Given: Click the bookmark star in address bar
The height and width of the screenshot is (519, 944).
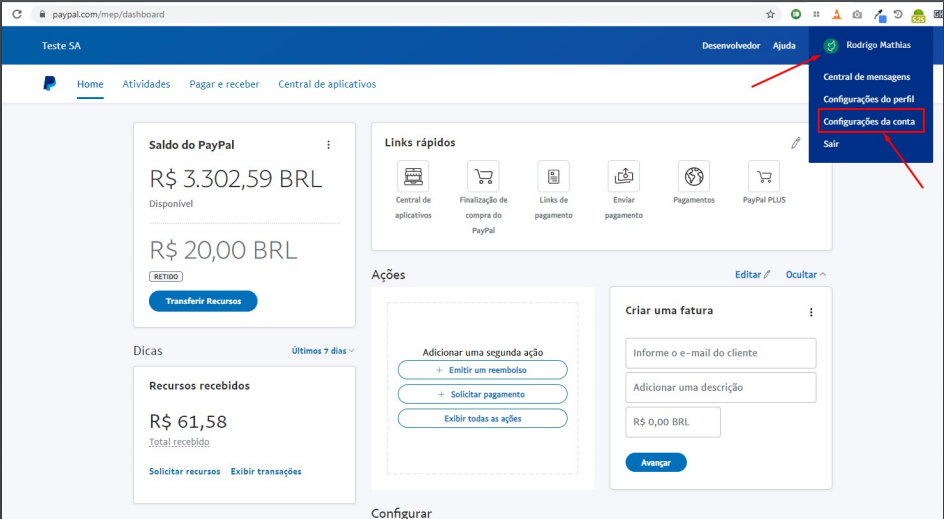Looking at the screenshot, I should [770, 14].
